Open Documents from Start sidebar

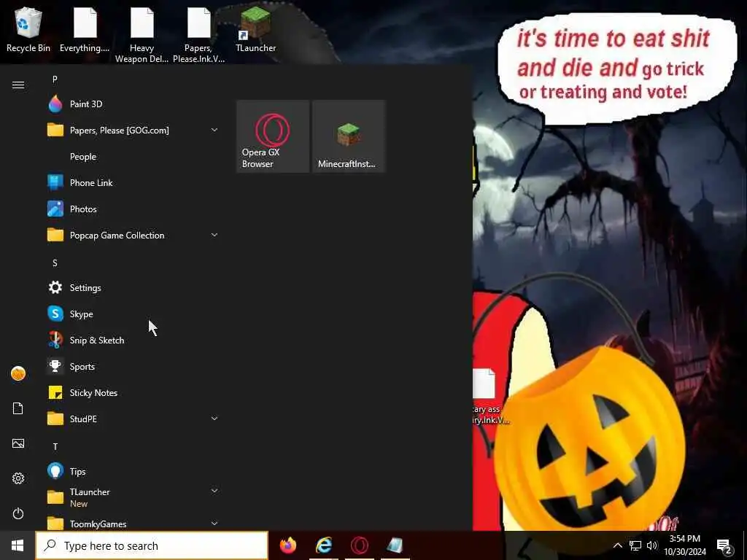point(18,408)
